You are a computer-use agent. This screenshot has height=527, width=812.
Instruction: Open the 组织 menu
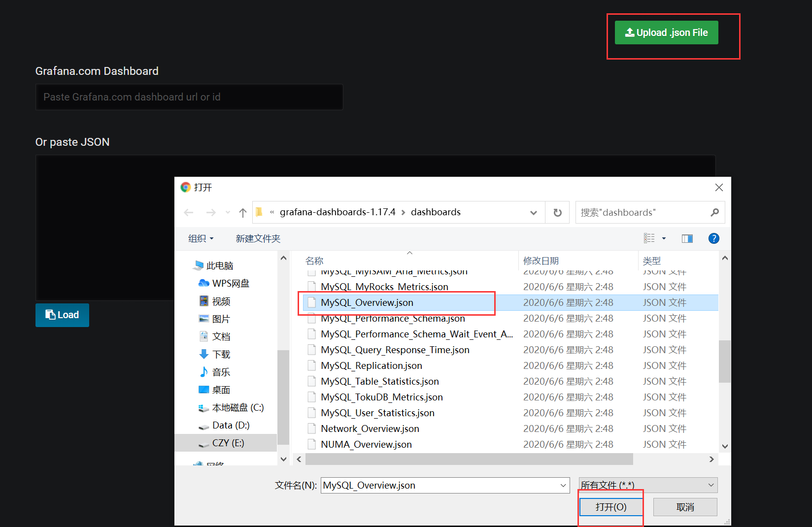coord(201,238)
